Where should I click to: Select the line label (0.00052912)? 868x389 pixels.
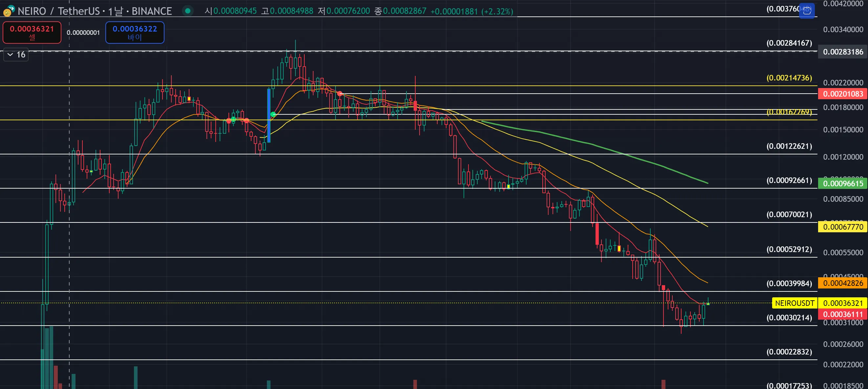point(789,249)
